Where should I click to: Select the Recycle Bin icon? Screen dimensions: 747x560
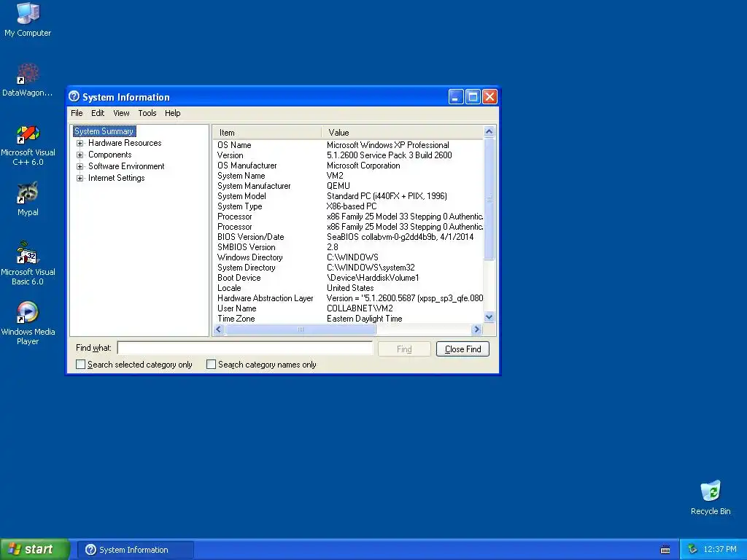click(x=711, y=497)
